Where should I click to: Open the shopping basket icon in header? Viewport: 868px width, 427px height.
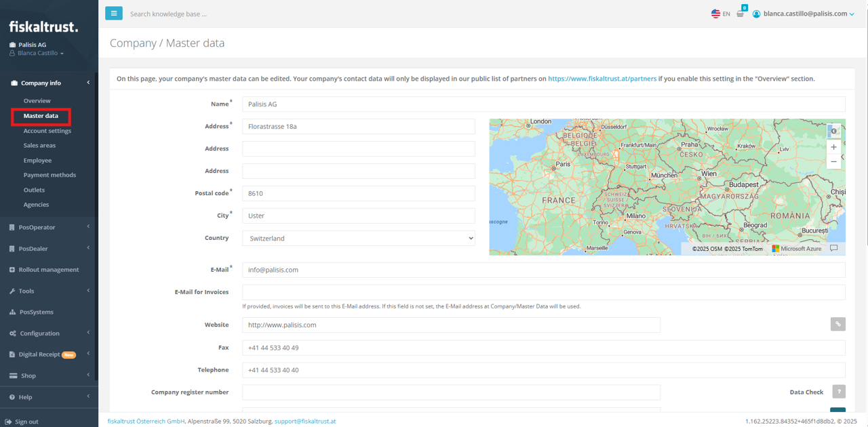coord(741,14)
